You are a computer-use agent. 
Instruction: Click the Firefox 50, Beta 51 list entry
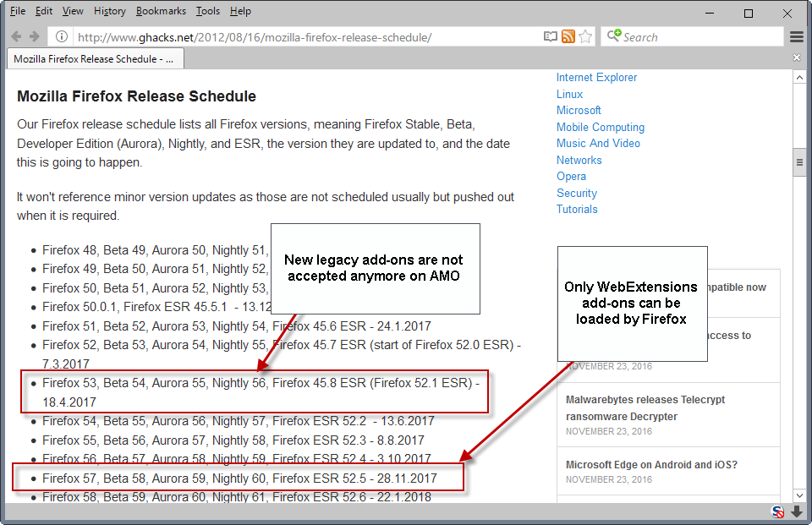tap(156, 288)
